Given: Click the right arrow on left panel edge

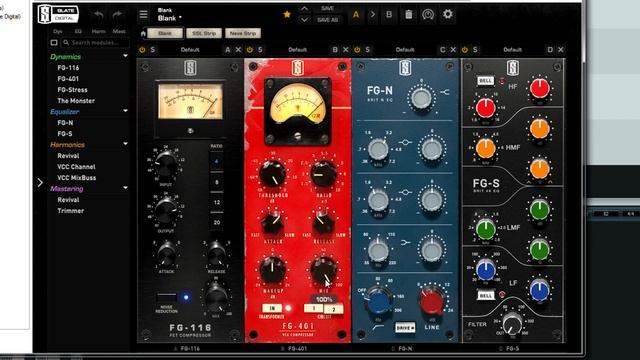Looking at the screenshot, I should pos(40,182).
